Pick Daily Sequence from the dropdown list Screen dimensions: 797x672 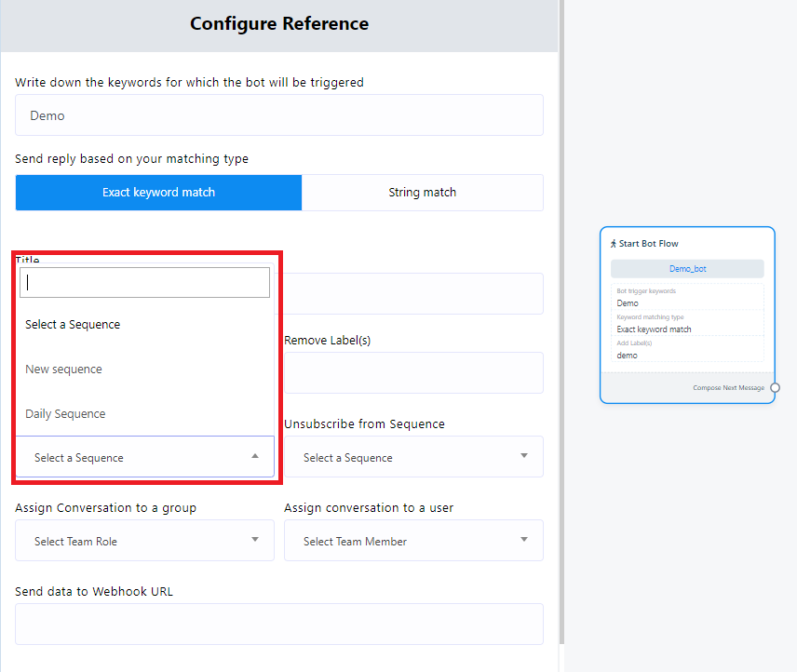point(65,414)
